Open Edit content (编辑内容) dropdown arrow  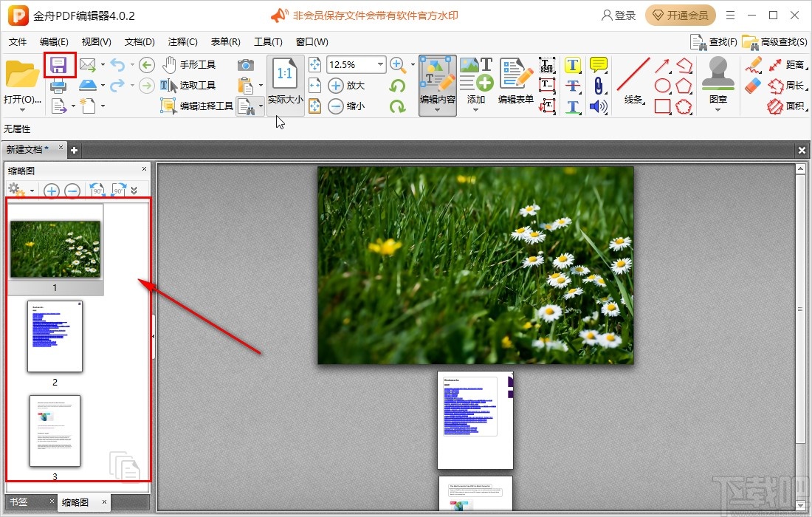pos(438,110)
